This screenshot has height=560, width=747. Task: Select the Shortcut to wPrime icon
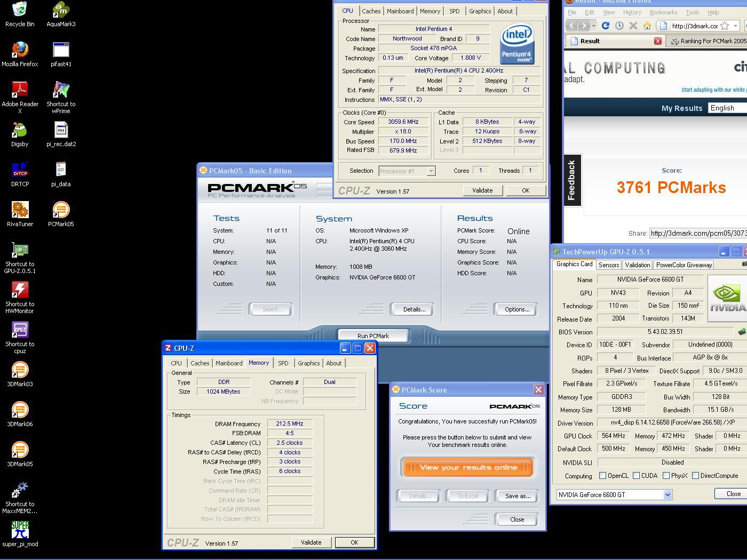(61, 98)
